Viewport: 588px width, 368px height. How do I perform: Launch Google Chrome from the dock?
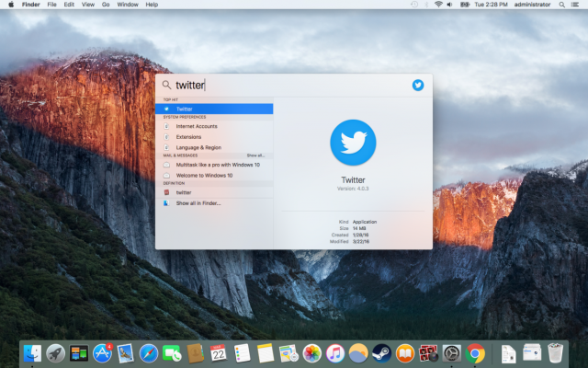[475, 353]
